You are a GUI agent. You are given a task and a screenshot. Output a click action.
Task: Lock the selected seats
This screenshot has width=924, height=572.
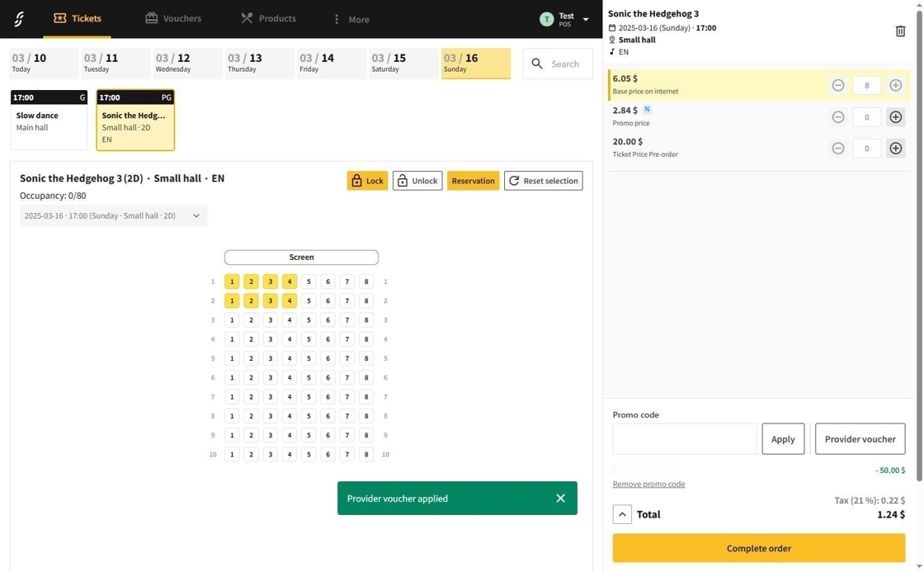tap(367, 181)
